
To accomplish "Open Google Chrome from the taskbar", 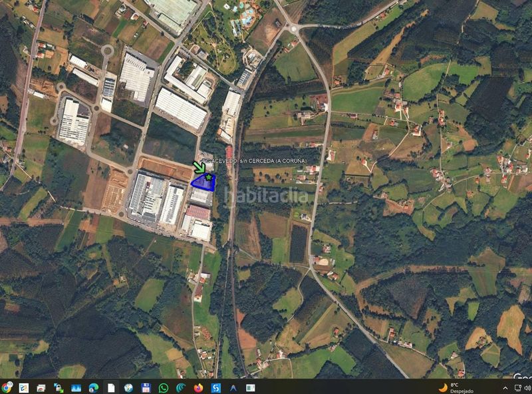I will (6, 387).
